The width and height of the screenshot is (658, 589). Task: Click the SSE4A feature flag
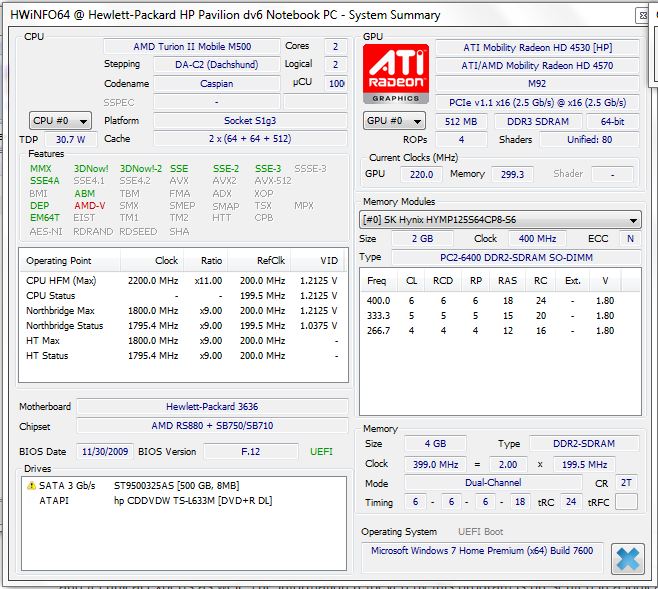(44, 181)
